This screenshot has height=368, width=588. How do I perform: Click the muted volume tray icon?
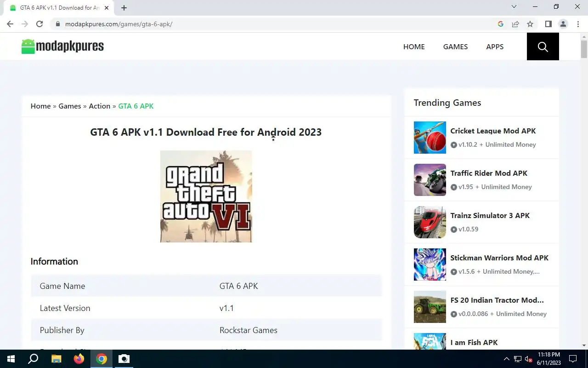coord(529,359)
